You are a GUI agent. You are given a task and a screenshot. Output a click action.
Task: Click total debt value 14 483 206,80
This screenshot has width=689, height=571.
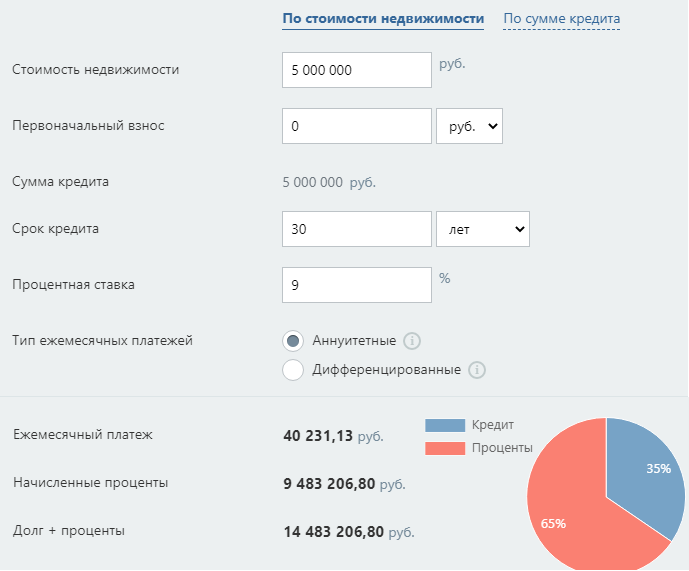pyautogui.click(x=333, y=532)
